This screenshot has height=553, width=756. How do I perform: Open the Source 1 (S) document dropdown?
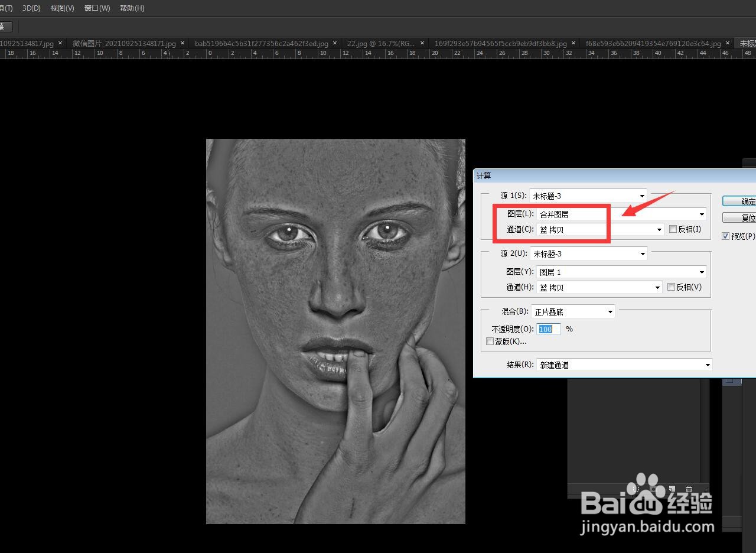point(588,196)
